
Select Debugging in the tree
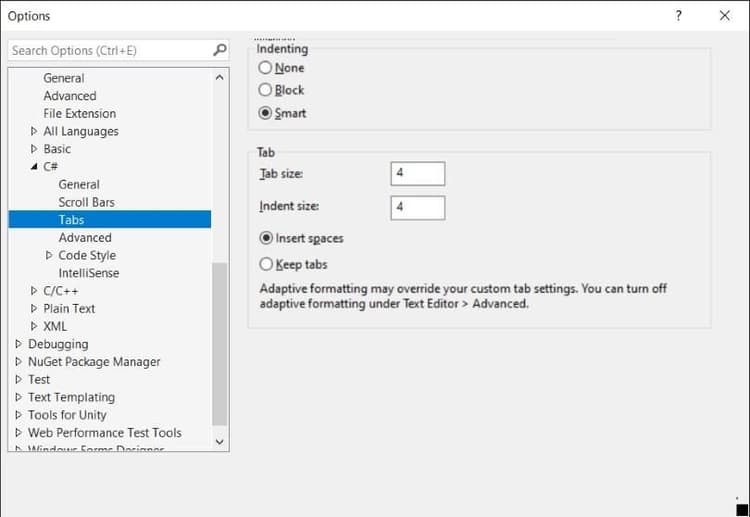pyautogui.click(x=58, y=344)
